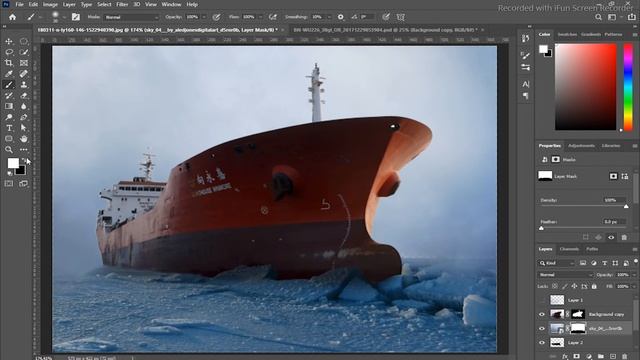Open the Flow dropdown arrow

point(260,17)
